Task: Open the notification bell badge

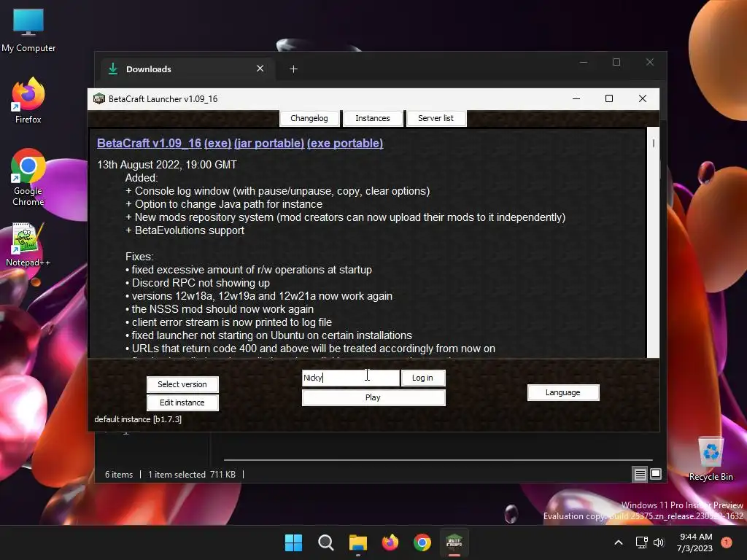Action: tap(727, 542)
